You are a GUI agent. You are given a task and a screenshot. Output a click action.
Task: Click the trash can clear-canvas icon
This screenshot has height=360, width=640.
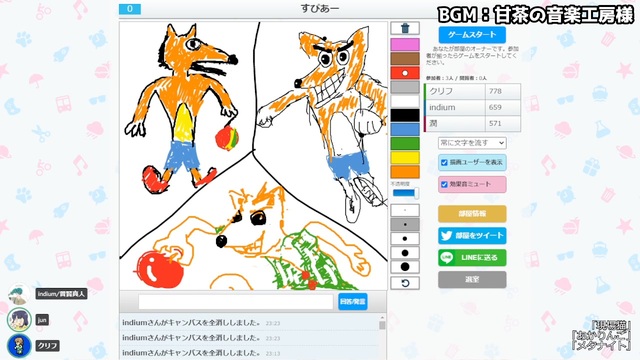(x=405, y=28)
